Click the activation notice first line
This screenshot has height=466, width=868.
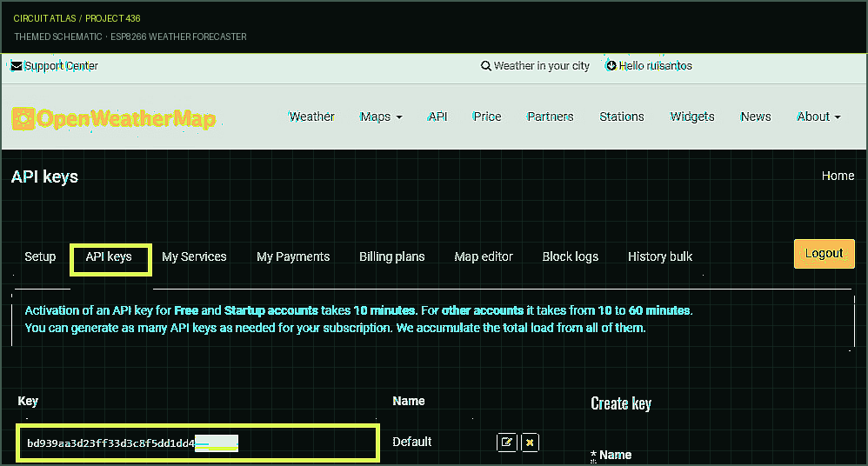358,310
